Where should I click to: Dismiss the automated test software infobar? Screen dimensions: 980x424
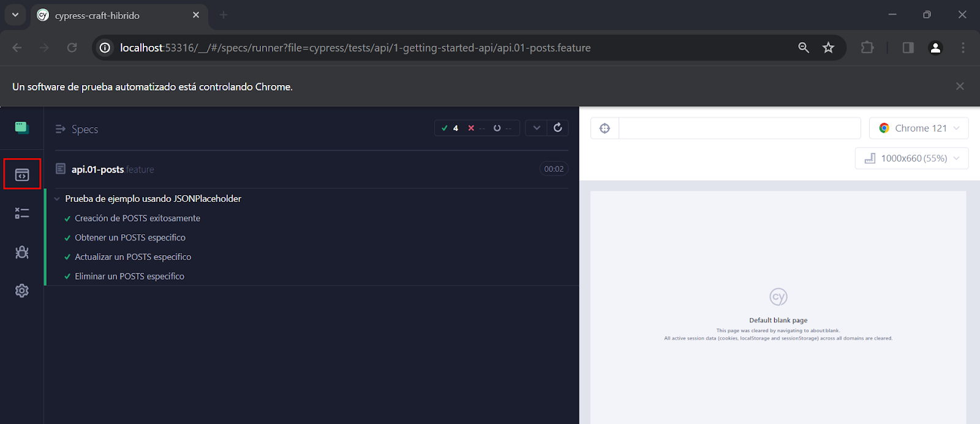point(960,86)
